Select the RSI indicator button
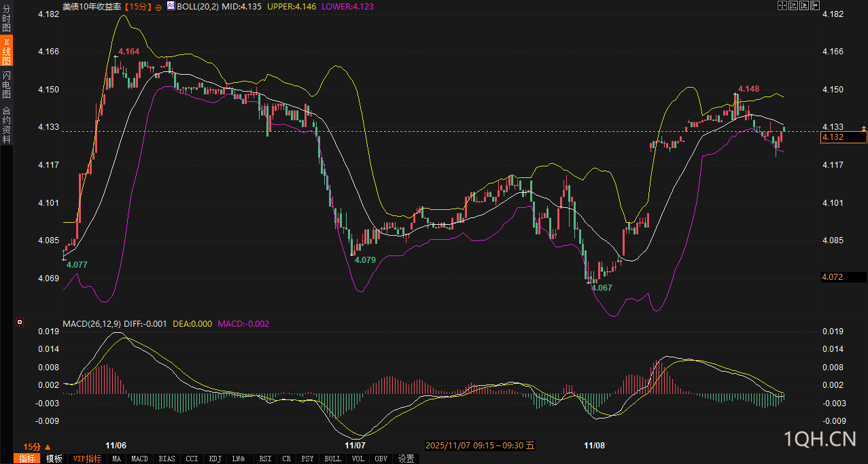This screenshot has width=868, height=464. tap(265, 459)
